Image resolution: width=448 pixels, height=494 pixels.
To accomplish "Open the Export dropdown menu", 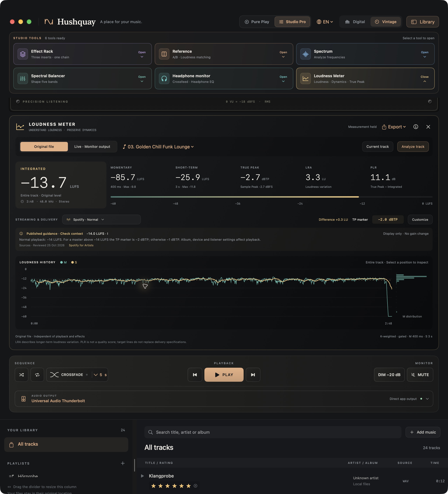I will click(x=394, y=127).
